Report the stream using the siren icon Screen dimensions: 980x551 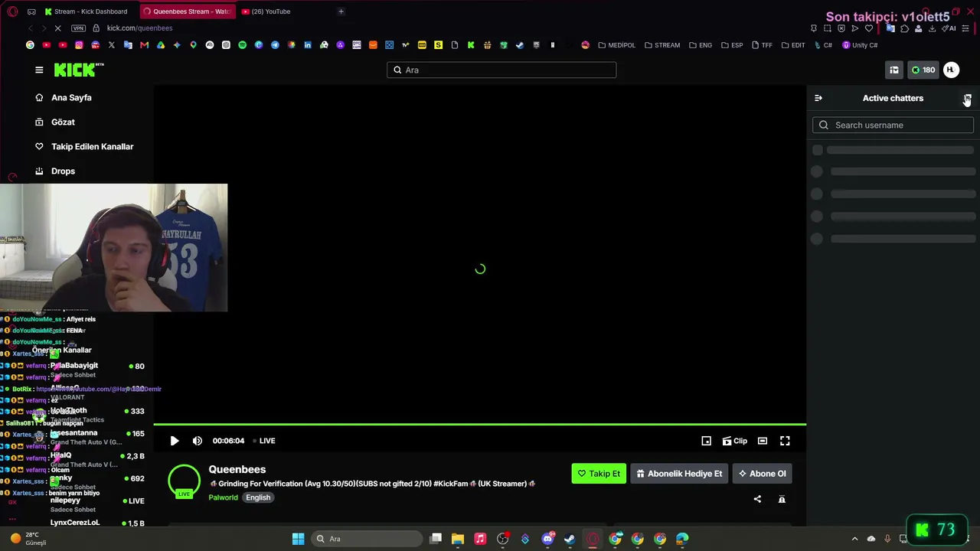pyautogui.click(x=782, y=499)
